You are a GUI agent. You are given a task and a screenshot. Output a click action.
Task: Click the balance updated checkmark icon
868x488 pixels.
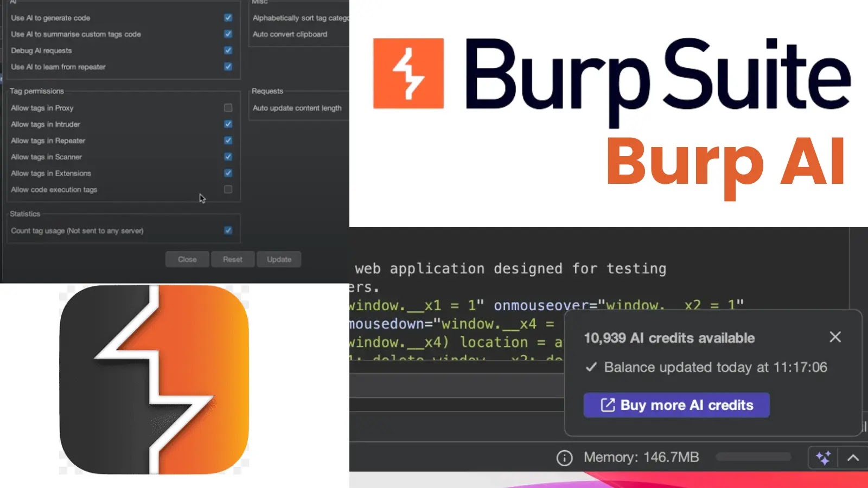click(591, 367)
